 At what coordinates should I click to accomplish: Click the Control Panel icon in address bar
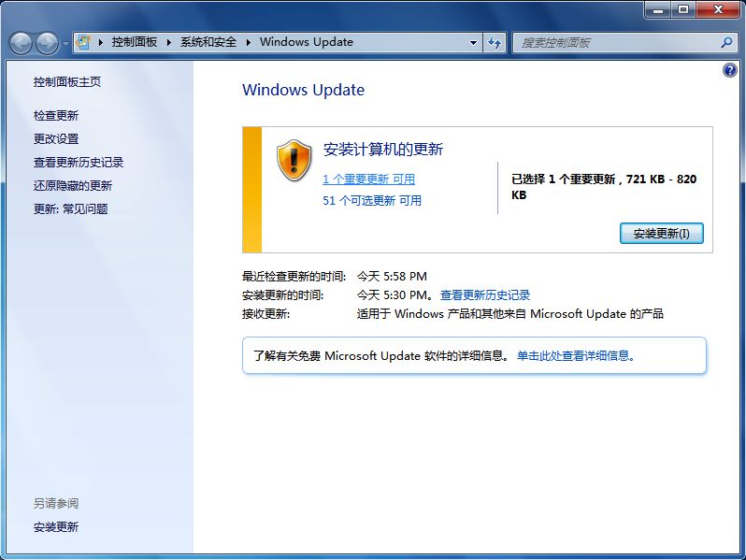[84, 42]
